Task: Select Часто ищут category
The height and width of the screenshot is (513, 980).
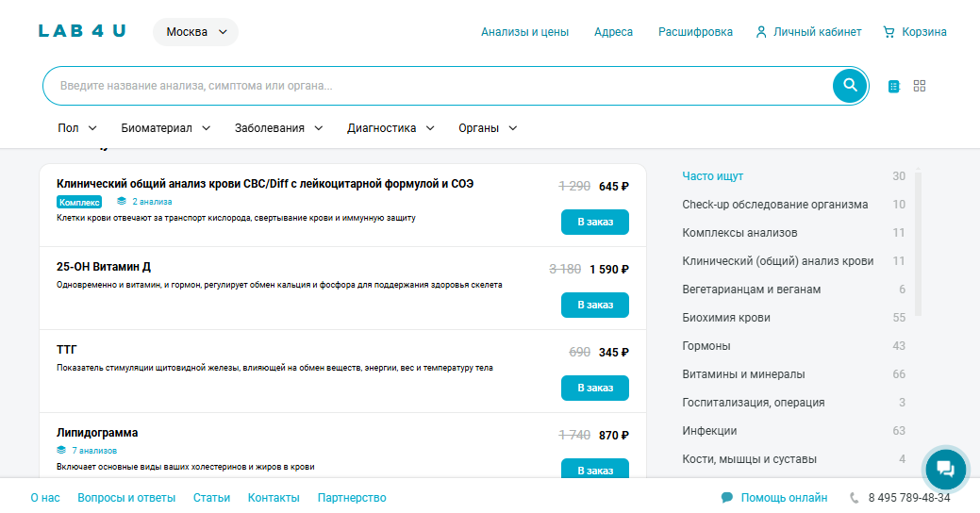Action: 712,176
